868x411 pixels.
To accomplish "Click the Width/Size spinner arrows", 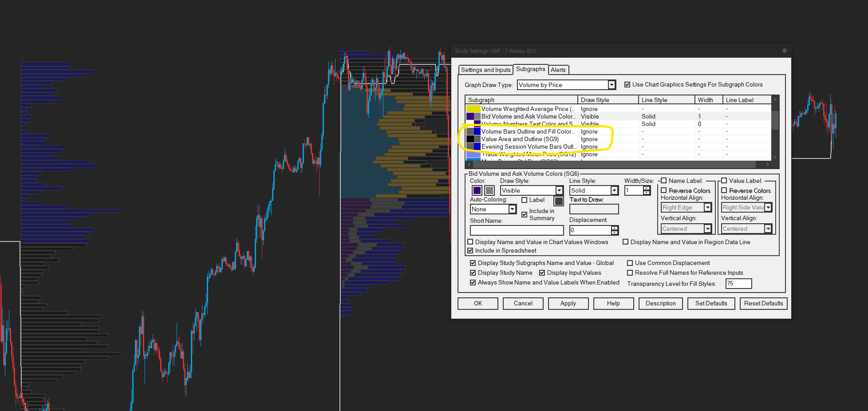I will 647,190.
